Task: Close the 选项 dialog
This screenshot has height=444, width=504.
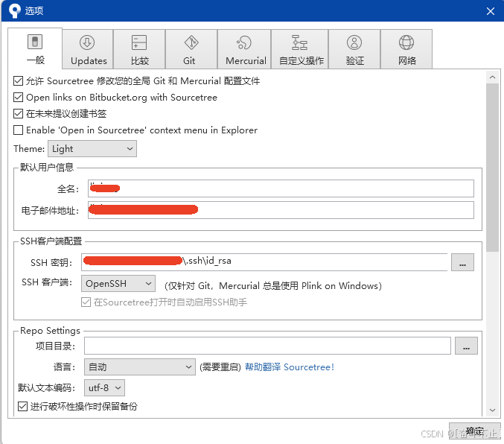Action: coord(490,11)
